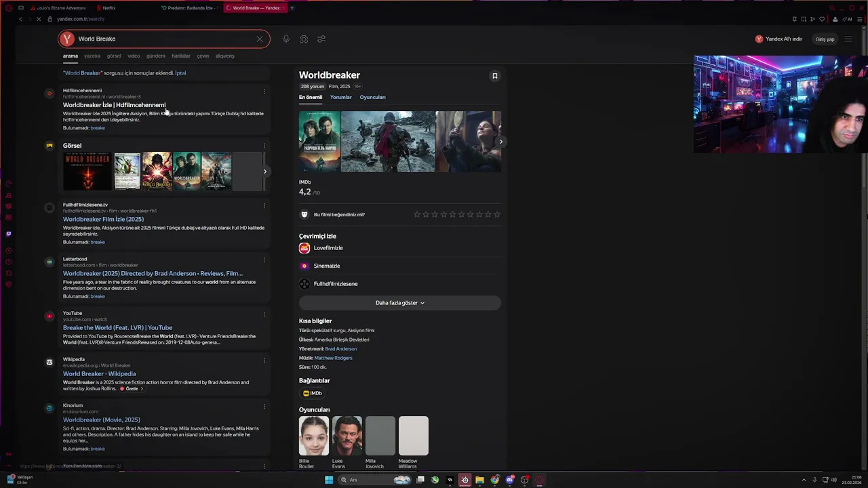The height and width of the screenshot is (488, 868).
Task: Clear the Yandex search box with the X
Action: (x=259, y=39)
